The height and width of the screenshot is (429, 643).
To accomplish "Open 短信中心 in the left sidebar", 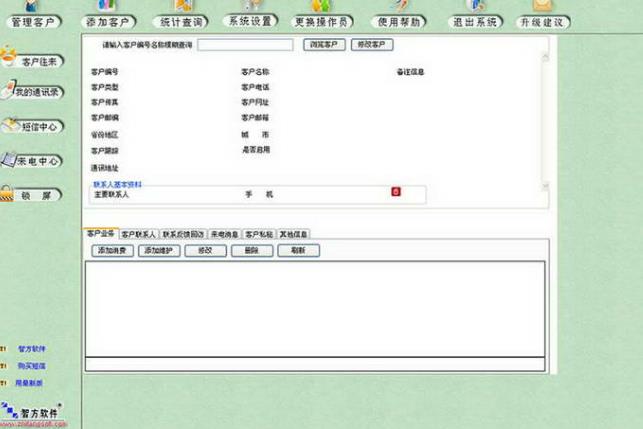I will point(33,126).
